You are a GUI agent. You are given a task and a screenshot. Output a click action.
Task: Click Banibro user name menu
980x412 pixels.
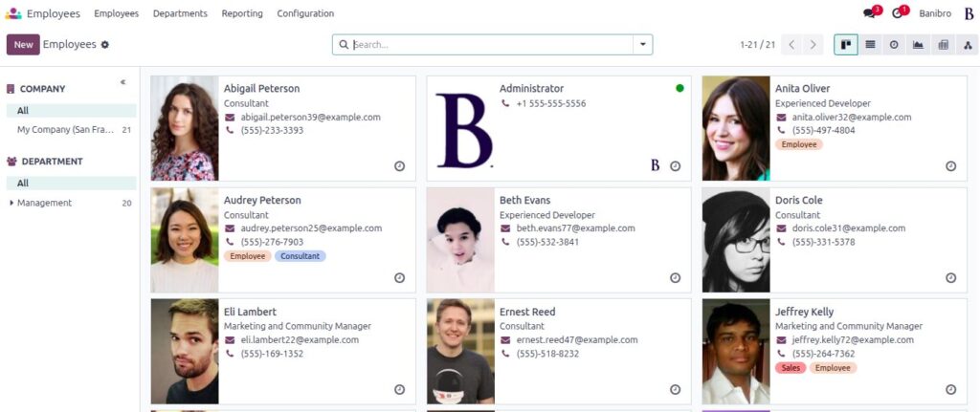(935, 13)
